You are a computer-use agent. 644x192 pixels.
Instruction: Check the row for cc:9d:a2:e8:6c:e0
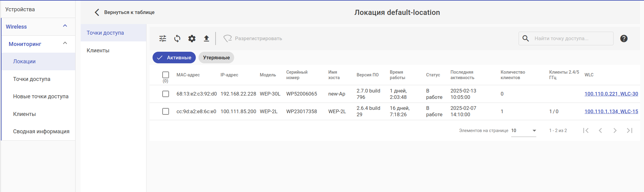coord(166,111)
